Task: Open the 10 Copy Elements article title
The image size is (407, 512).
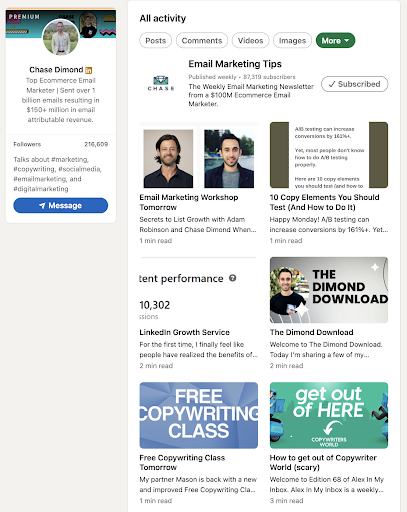Action: coord(324,202)
